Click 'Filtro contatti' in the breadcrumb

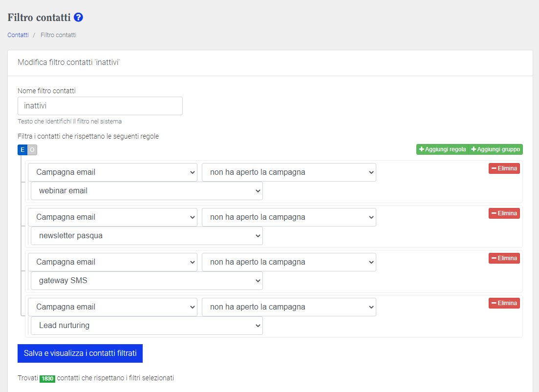[x=58, y=35]
